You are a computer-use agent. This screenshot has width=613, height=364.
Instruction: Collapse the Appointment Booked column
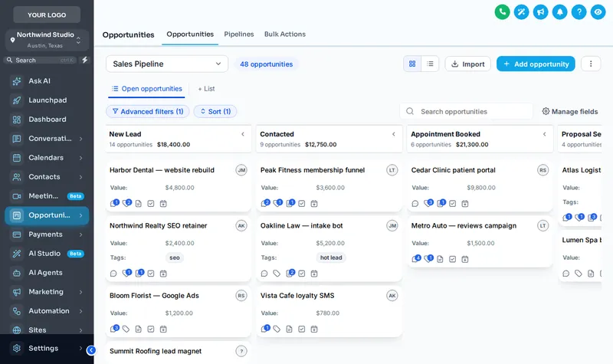click(x=545, y=134)
